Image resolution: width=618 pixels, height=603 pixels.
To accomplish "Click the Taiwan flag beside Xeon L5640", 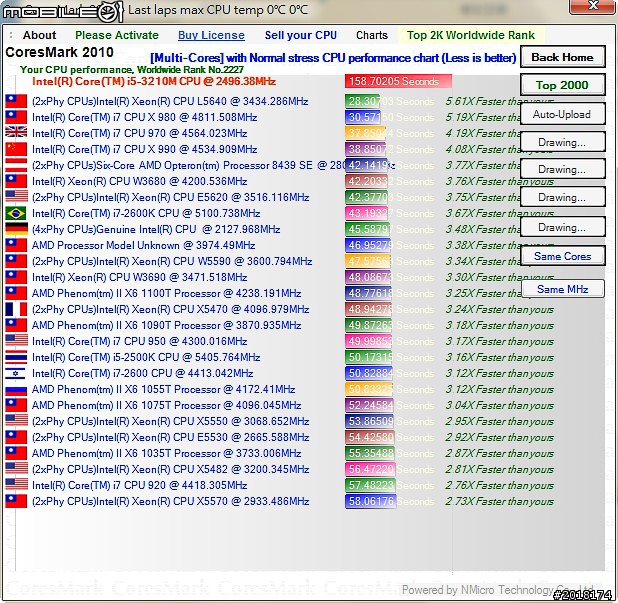I will (16, 101).
